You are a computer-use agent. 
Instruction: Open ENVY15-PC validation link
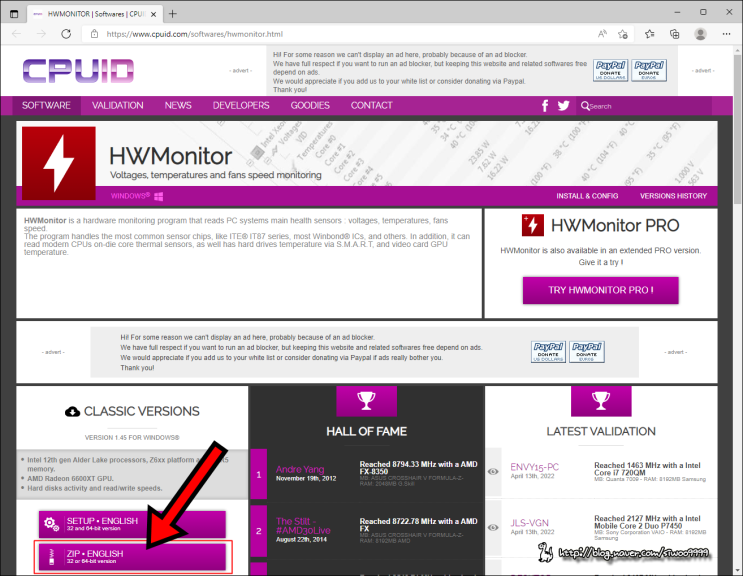coord(535,467)
